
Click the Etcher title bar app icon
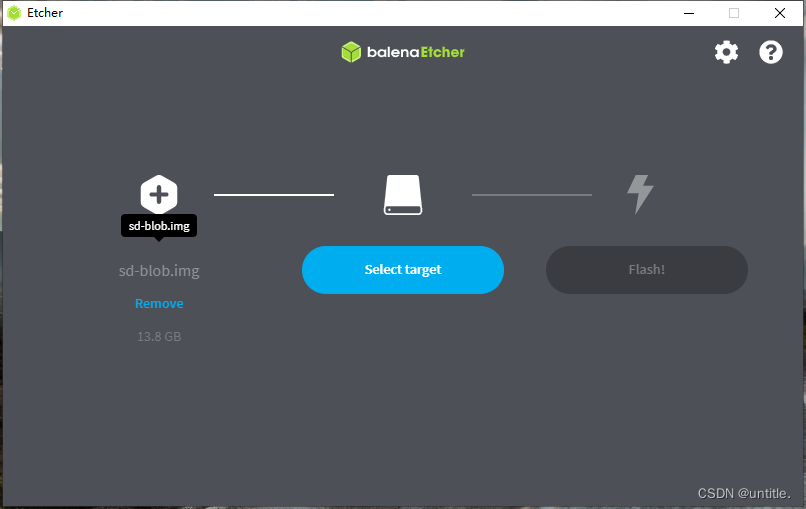point(14,13)
